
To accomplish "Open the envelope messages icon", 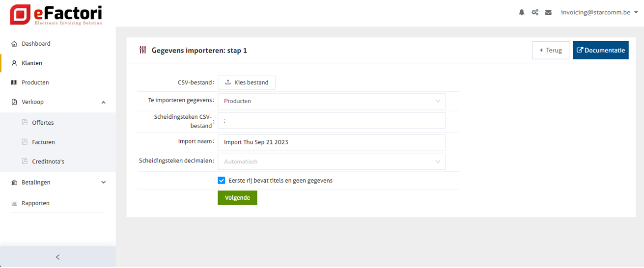I will pyautogui.click(x=548, y=12).
